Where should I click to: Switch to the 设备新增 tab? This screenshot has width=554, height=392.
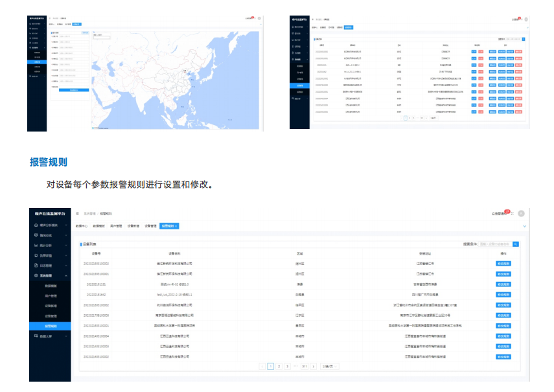coord(133,226)
